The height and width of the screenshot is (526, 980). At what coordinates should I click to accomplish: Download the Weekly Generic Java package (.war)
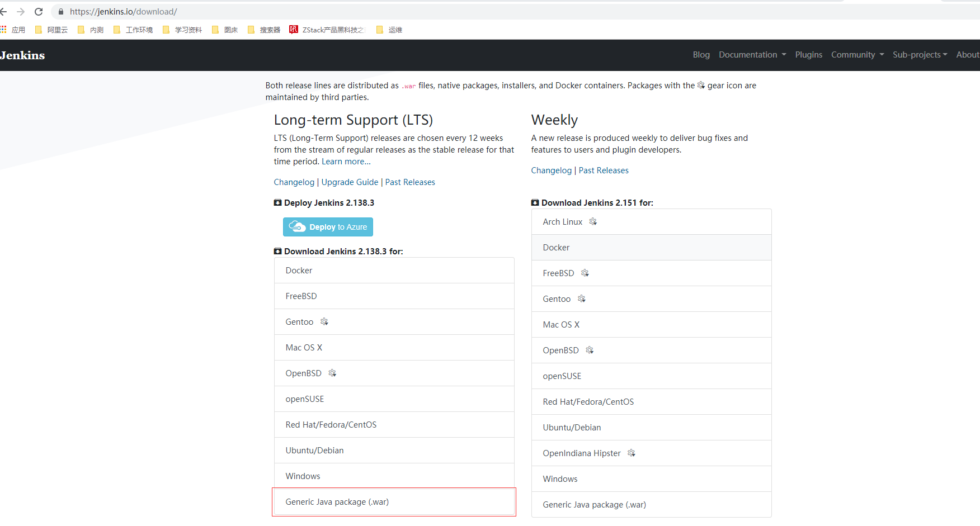[x=652, y=505]
